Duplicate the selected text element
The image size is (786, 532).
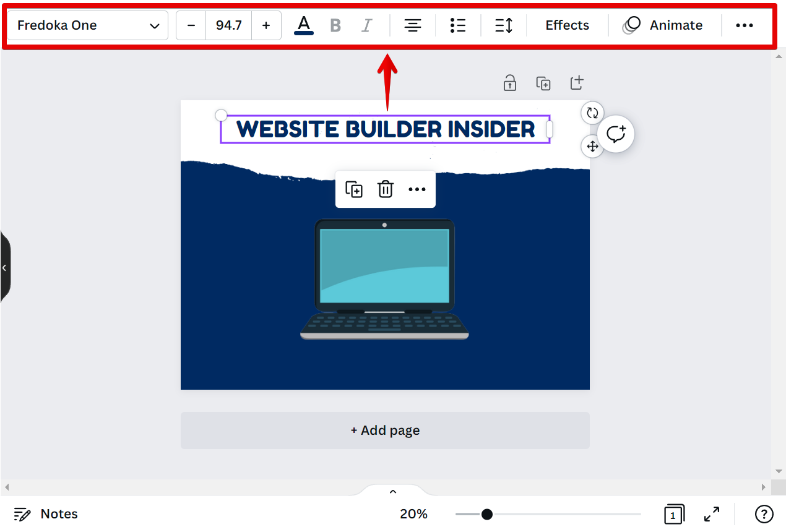[354, 189]
